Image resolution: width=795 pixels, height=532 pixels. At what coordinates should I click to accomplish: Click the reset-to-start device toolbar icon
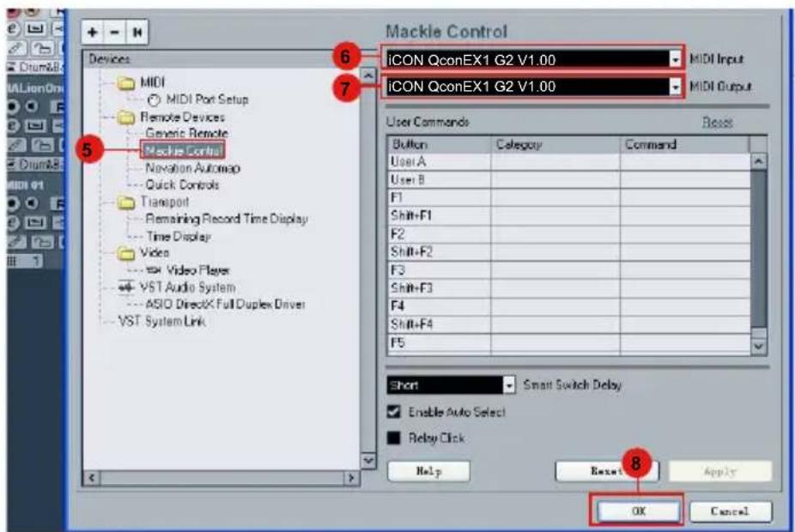click(137, 33)
